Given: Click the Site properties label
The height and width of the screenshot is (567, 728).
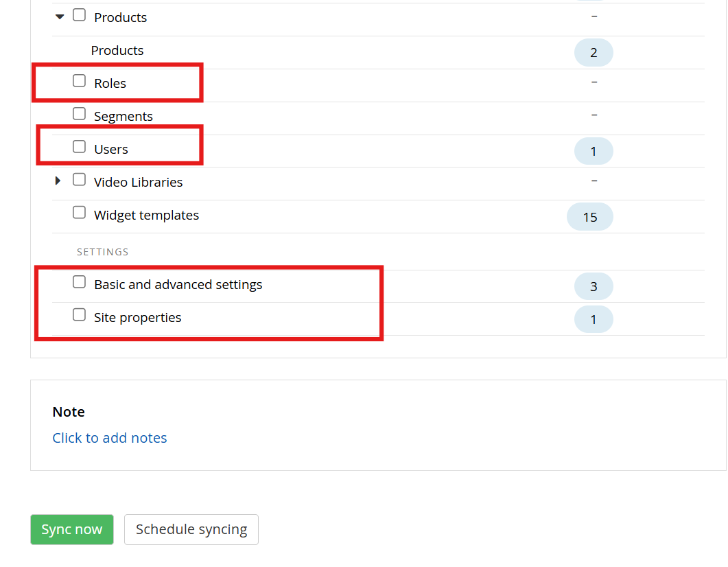Looking at the screenshot, I should [137, 318].
